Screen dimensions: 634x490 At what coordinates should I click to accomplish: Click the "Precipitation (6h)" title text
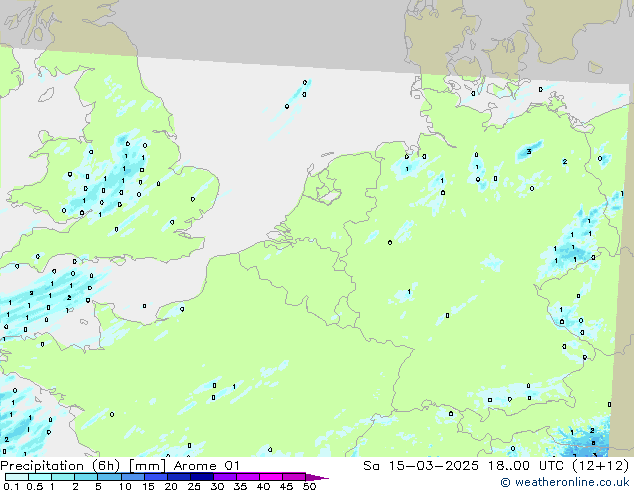(x=60, y=466)
